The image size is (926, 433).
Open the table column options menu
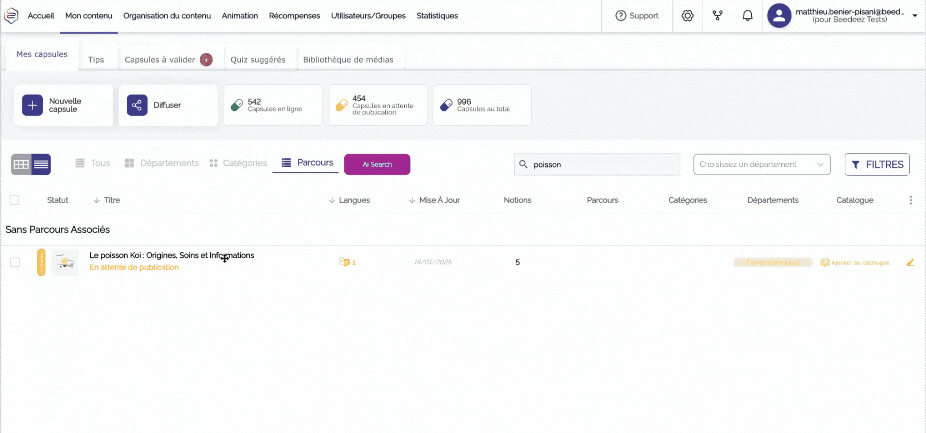(910, 200)
